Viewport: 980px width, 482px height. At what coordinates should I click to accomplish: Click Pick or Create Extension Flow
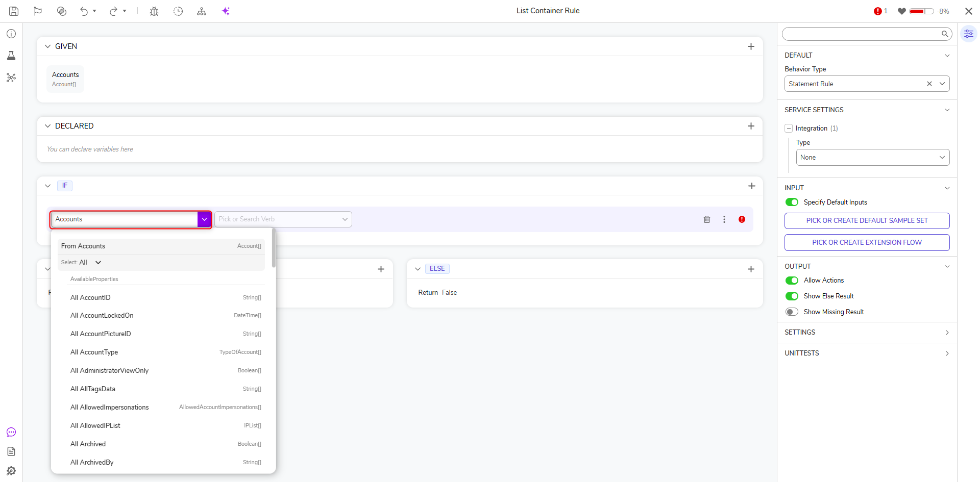pyautogui.click(x=867, y=243)
